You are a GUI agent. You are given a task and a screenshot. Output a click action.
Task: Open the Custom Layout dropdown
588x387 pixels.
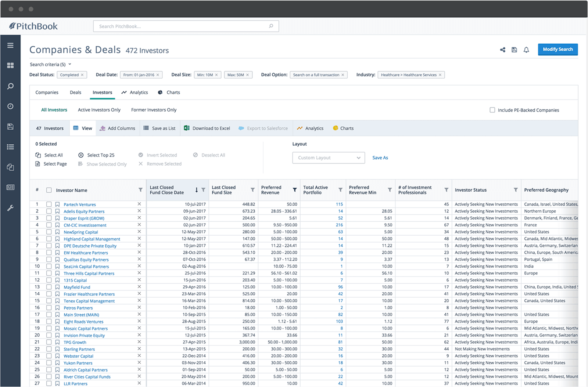[x=329, y=158]
